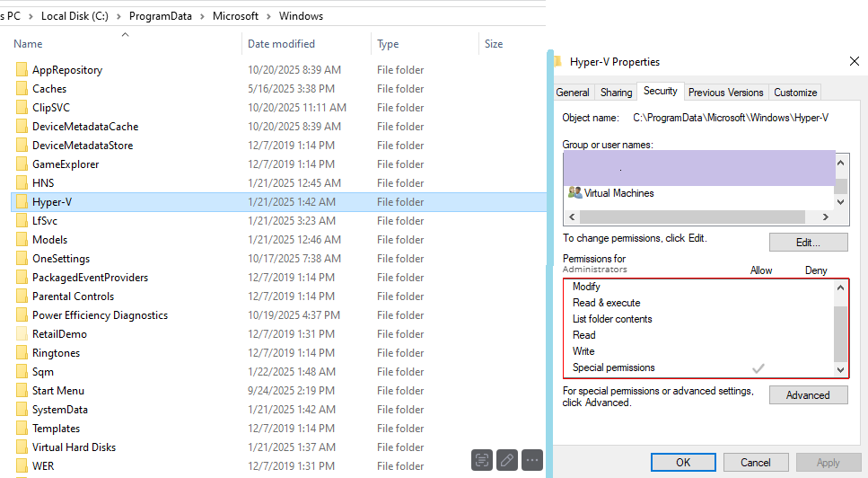The height and width of the screenshot is (478, 868).
Task: Click the RetailDemo folder icon
Action: pyautogui.click(x=22, y=334)
